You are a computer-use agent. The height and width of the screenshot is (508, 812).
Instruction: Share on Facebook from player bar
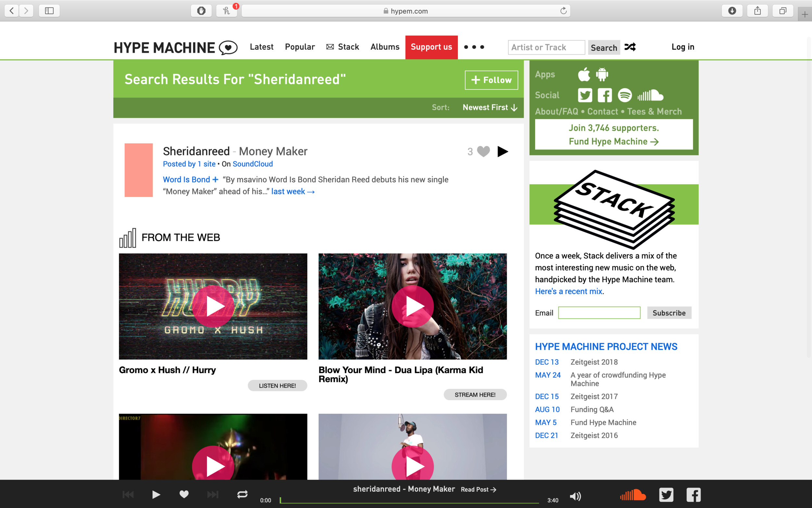[693, 495]
